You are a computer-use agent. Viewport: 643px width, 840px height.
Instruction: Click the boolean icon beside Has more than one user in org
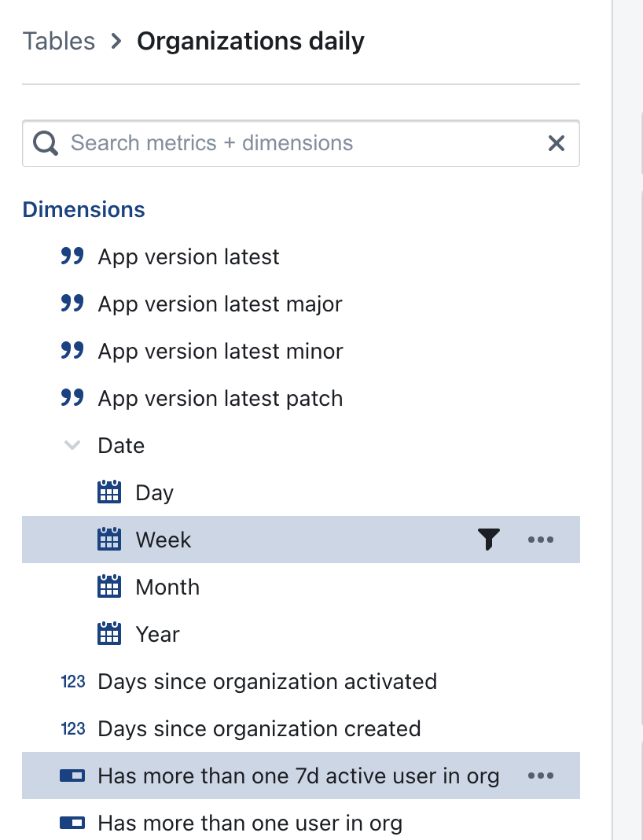point(73,823)
